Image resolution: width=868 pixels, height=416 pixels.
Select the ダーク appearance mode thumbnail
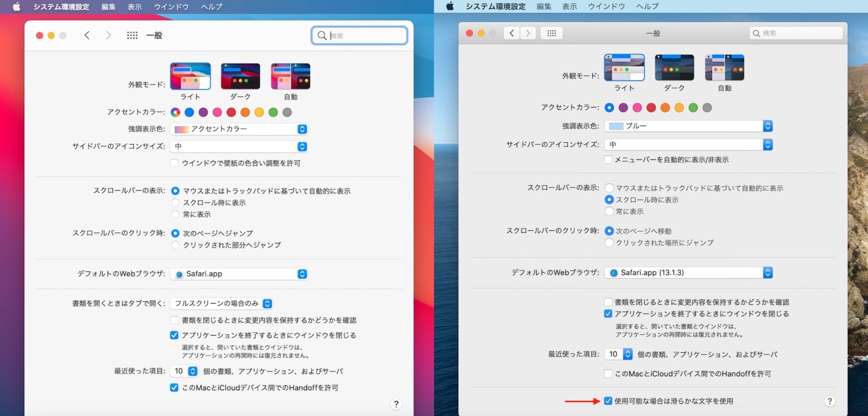[240, 76]
